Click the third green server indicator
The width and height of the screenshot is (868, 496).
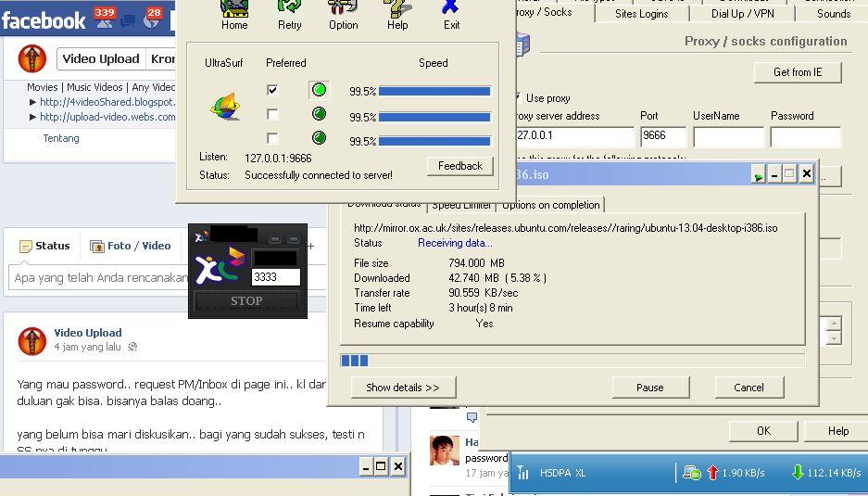(319, 138)
